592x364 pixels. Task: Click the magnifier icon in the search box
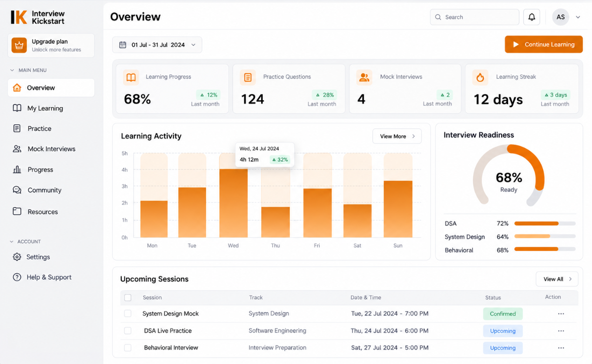pyautogui.click(x=438, y=17)
